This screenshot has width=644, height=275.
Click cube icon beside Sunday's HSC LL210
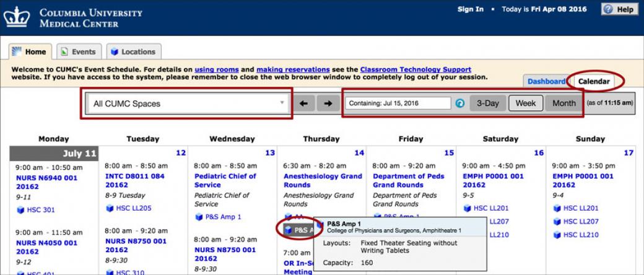(x=557, y=235)
